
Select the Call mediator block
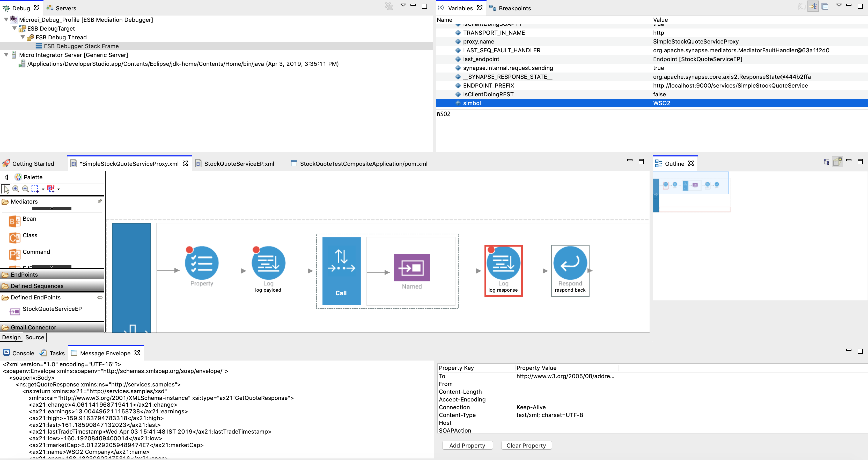341,271
